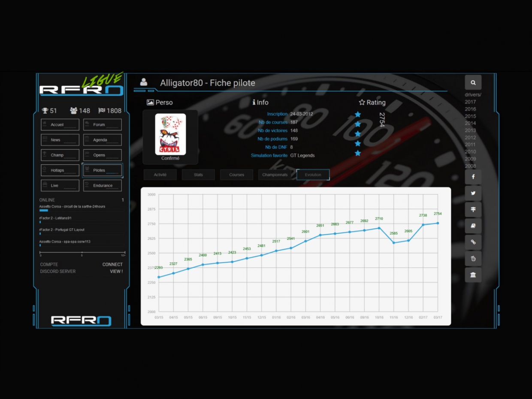Image resolution: width=532 pixels, height=399 pixels.
Task: Click the signpost icon in right sidebar
Action: pyautogui.click(x=473, y=209)
